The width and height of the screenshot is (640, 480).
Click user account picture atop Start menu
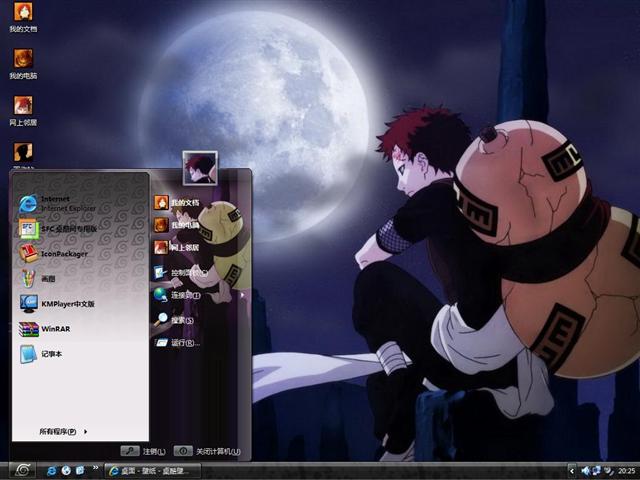click(x=200, y=168)
